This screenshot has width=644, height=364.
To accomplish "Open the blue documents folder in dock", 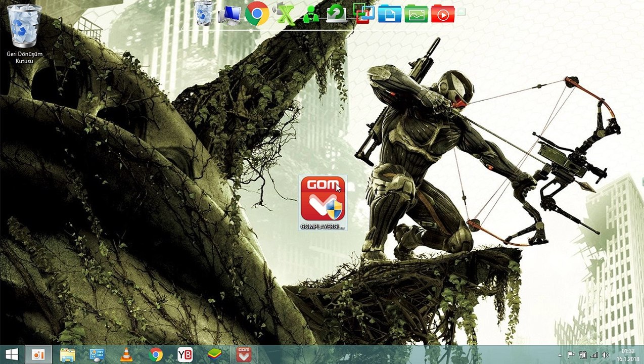I will click(x=389, y=14).
